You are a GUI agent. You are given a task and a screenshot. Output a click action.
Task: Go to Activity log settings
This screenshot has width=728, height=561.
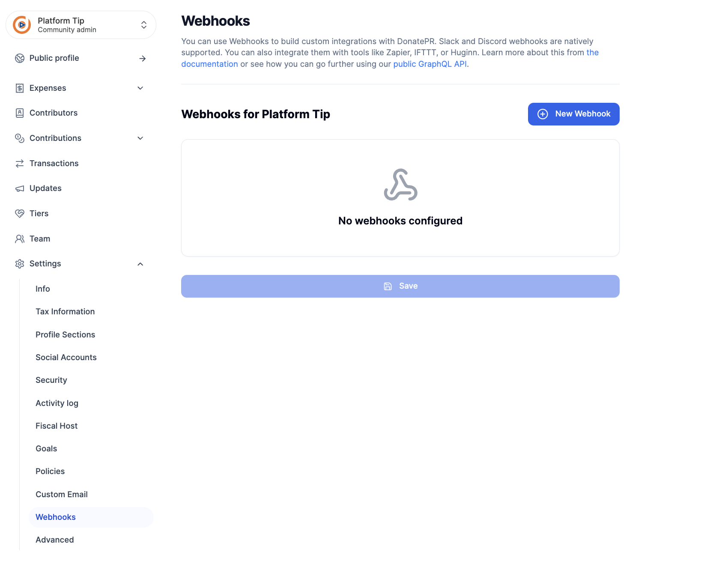(x=57, y=403)
